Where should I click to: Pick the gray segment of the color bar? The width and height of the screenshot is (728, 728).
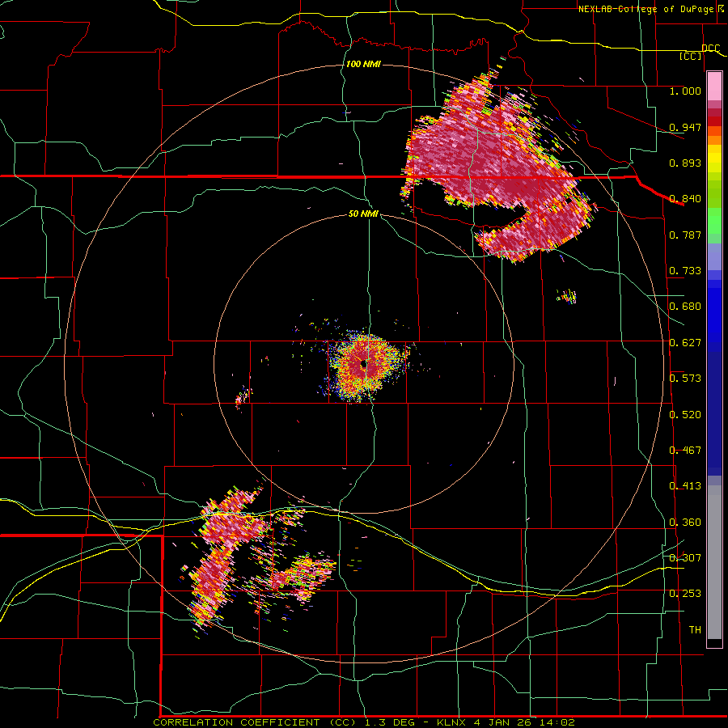coord(714,562)
